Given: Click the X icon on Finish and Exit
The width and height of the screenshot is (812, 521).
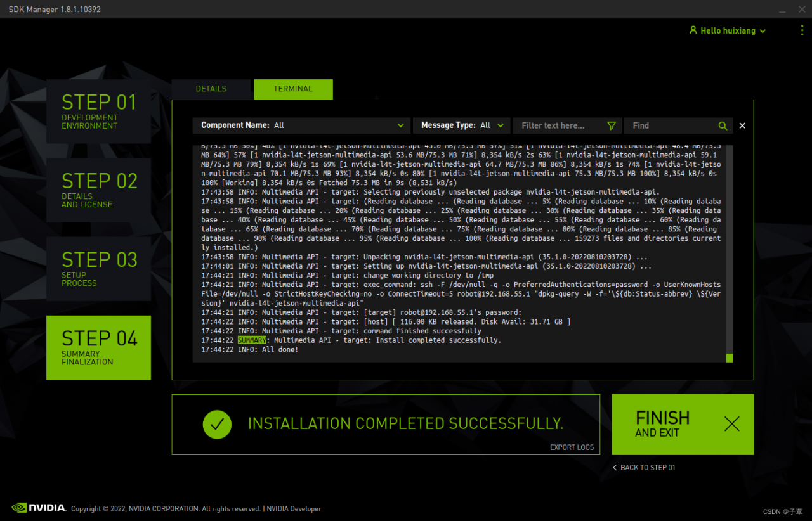Looking at the screenshot, I should 732,424.
